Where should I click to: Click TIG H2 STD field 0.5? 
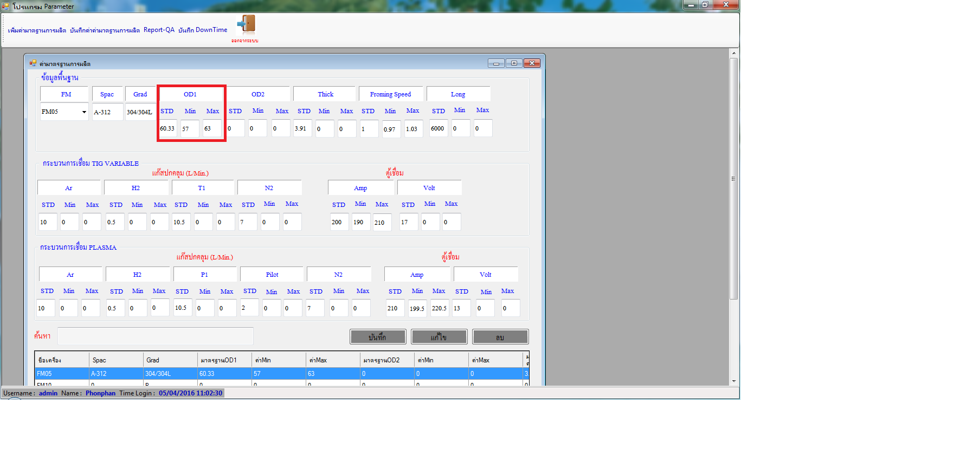114,222
